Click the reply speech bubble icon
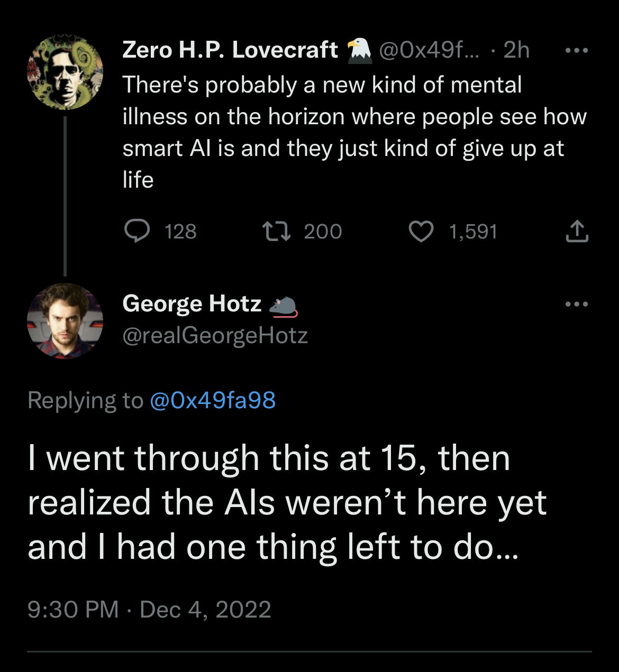Viewport: 619px width, 672px height. (138, 232)
